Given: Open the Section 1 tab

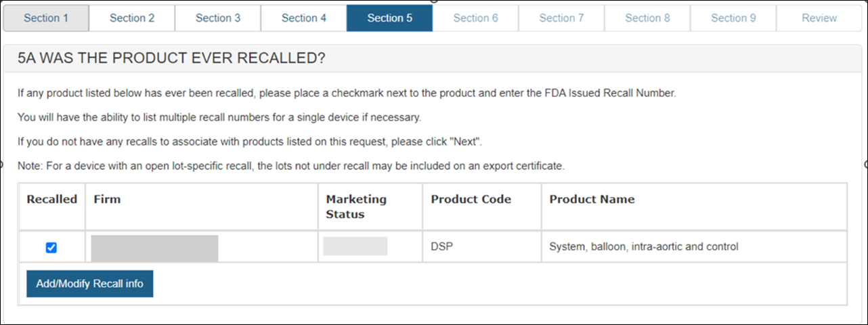Looking at the screenshot, I should 46,18.
